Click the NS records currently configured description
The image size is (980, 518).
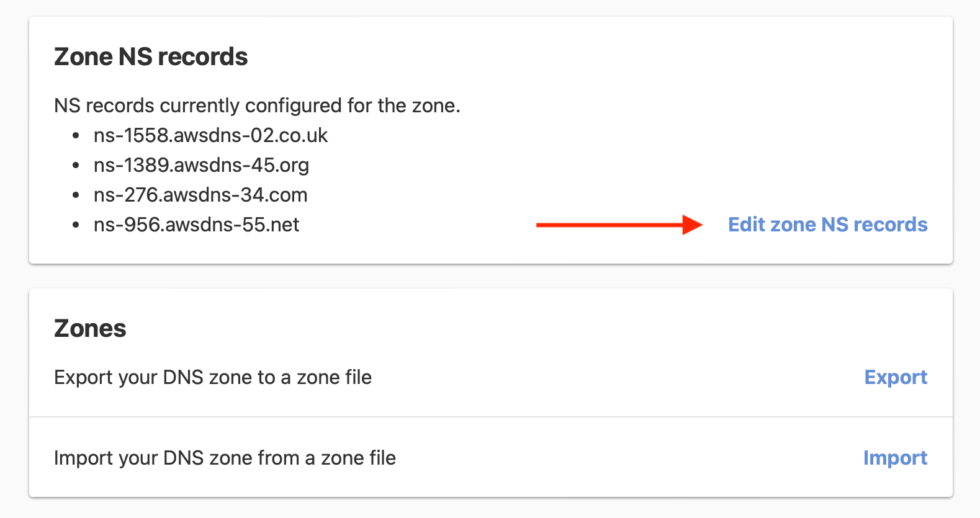click(x=257, y=105)
